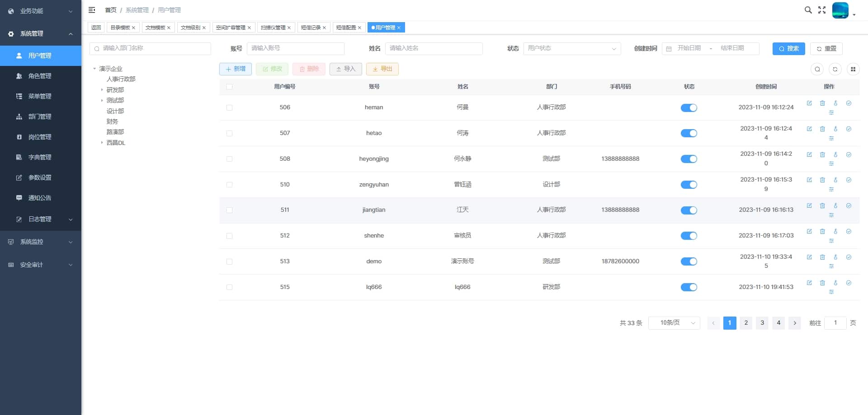Tick the select-all checkbox in table header
868x415 pixels.
(229, 87)
